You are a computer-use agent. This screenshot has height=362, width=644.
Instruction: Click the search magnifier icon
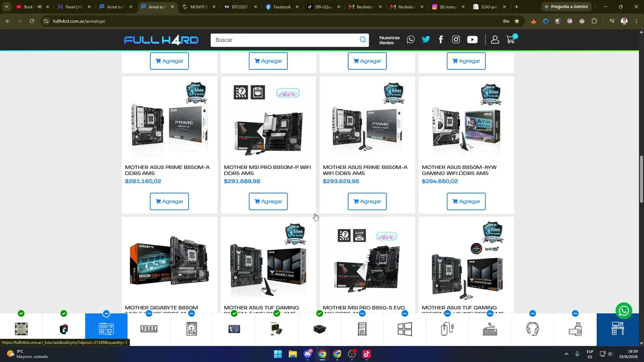coord(363,40)
